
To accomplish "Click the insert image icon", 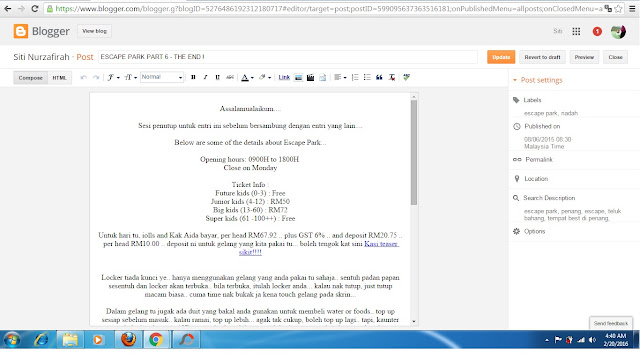I will click(x=298, y=78).
